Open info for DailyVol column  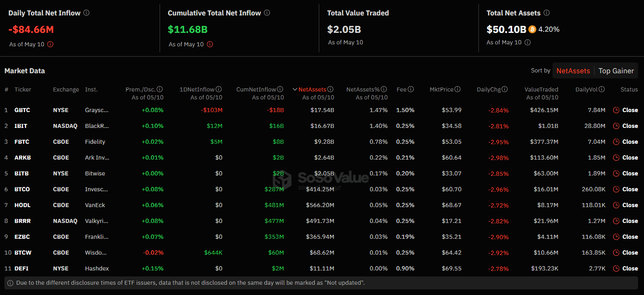(602, 89)
